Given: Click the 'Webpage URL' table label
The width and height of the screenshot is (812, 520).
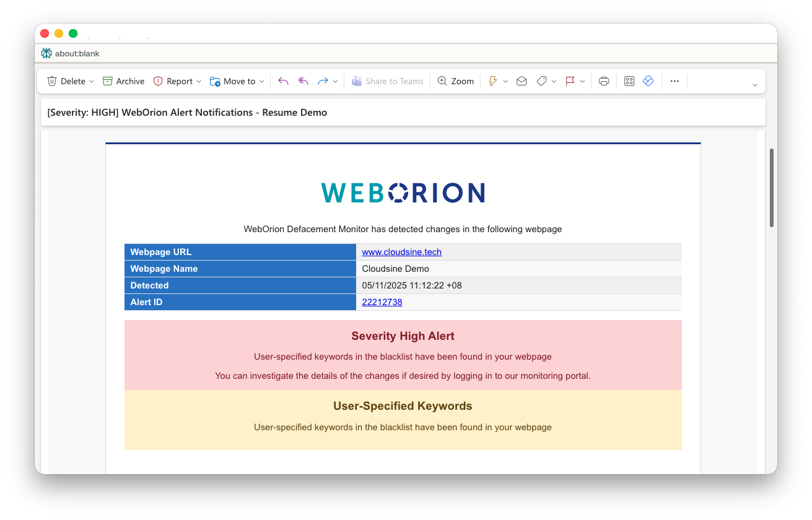Looking at the screenshot, I should click(161, 252).
